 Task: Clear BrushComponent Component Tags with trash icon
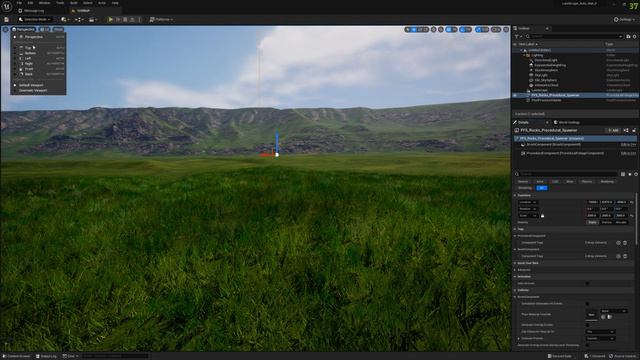[x=625, y=256]
